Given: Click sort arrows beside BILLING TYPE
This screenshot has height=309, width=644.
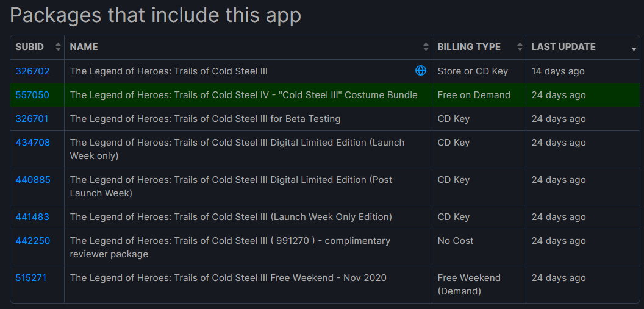Looking at the screenshot, I should click(x=520, y=47).
